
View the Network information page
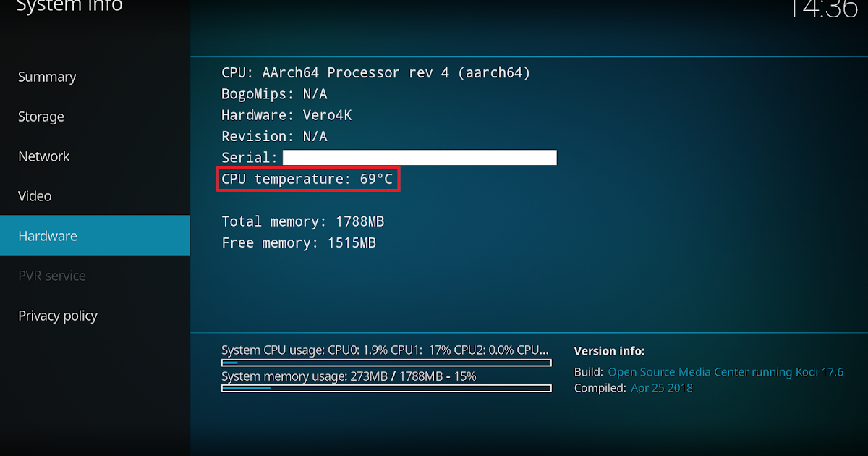(43, 156)
